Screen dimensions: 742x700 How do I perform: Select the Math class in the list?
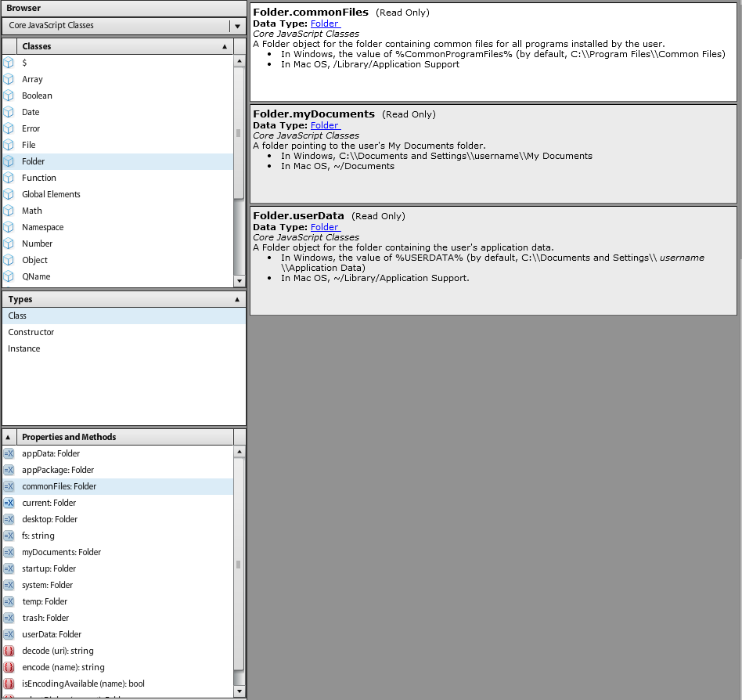[118, 211]
